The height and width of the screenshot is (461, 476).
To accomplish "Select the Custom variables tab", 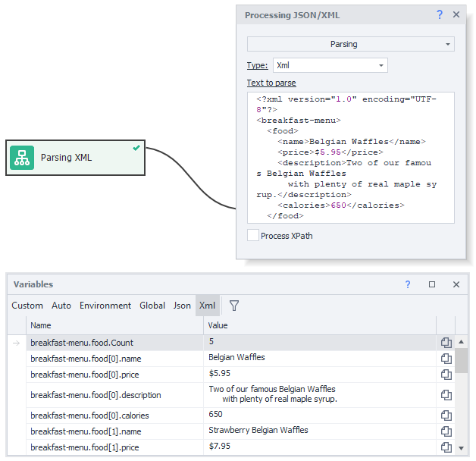I will coord(27,306).
